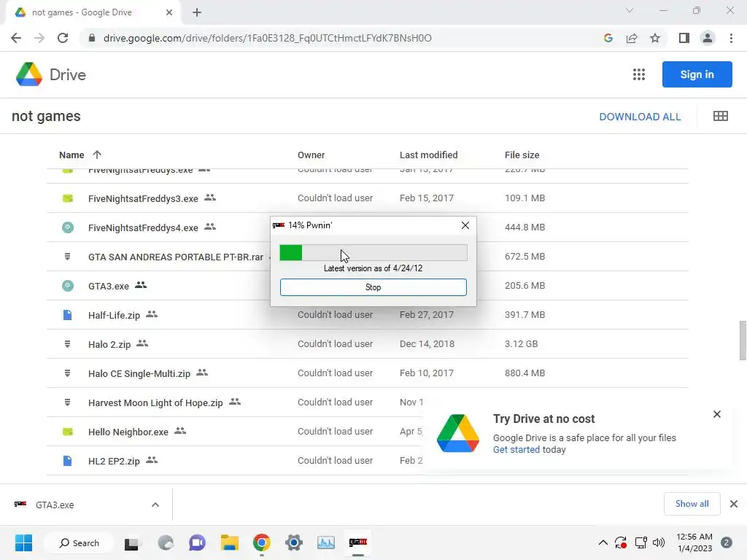
Task: Click the FiveNightsatFreddys4.exe file type icon
Action: [68, 227]
